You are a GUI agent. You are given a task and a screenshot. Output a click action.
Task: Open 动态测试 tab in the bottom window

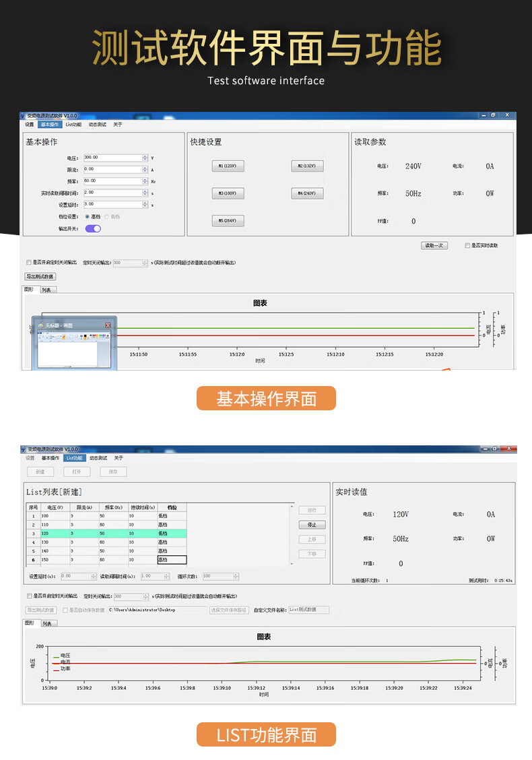click(x=98, y=458)
